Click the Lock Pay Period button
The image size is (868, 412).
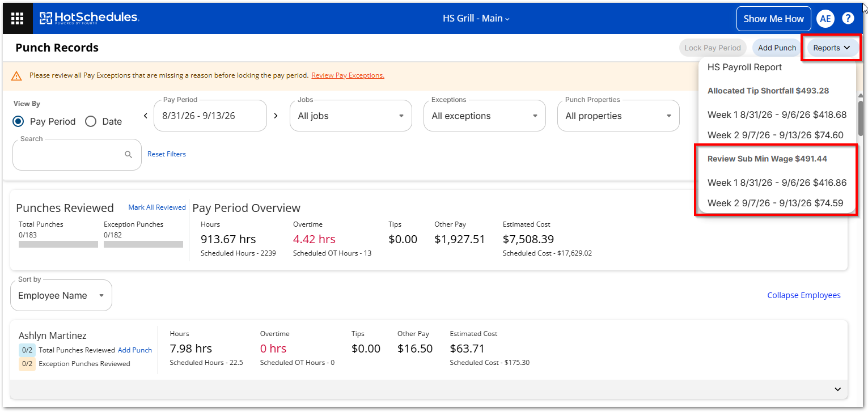point(713,48)
